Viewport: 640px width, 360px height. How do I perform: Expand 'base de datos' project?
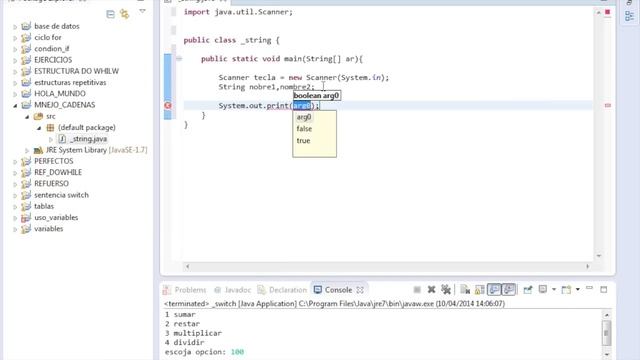pyautogui.click(x=15, y=27)
